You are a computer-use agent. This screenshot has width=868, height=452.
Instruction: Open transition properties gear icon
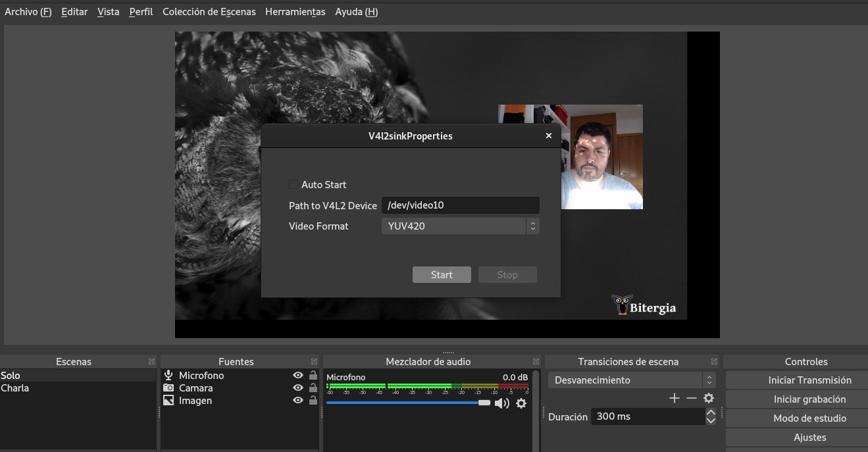709,398
